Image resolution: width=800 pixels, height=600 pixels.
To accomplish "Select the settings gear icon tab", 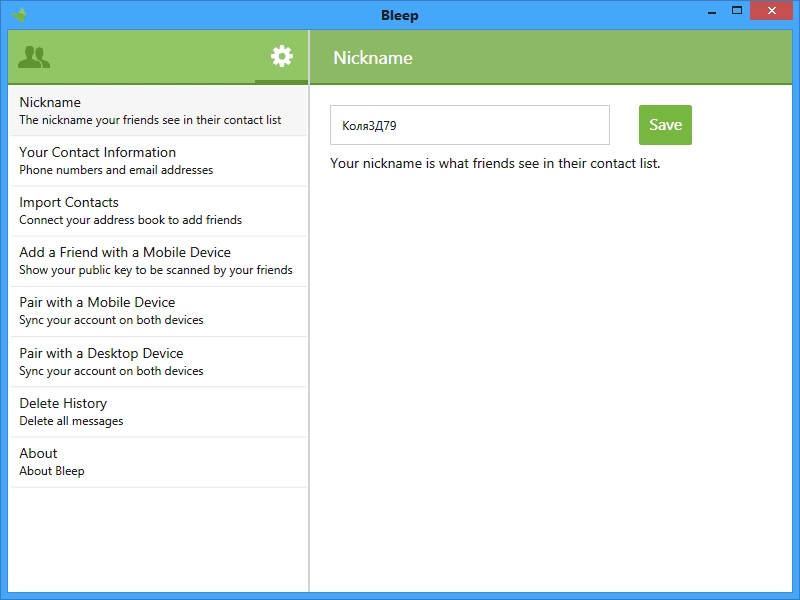I will [x=282, y=56].
